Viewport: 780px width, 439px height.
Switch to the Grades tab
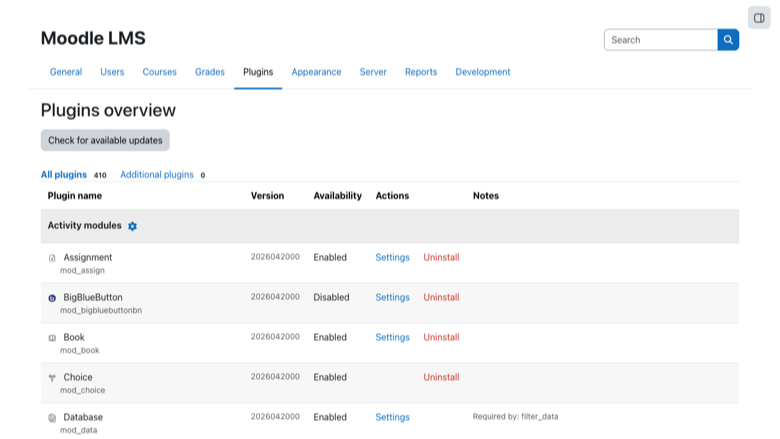[209, 72]
